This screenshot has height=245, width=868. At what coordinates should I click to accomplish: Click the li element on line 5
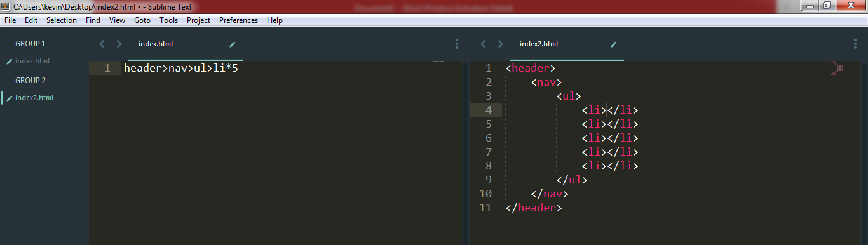coord(610,124)
